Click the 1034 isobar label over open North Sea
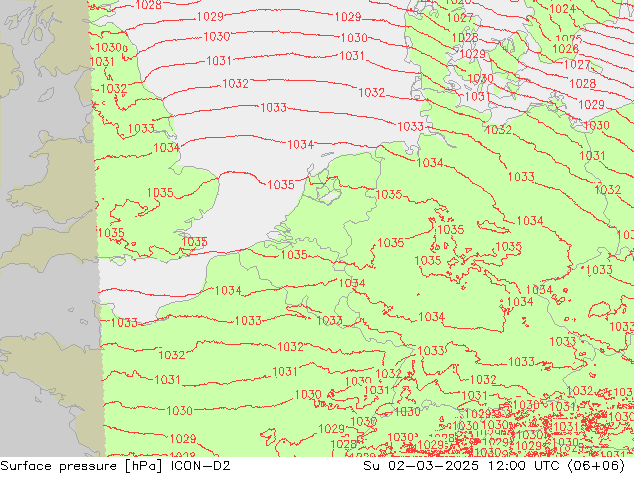This screenshot has height=490, width=634. (x=300, y=144)
